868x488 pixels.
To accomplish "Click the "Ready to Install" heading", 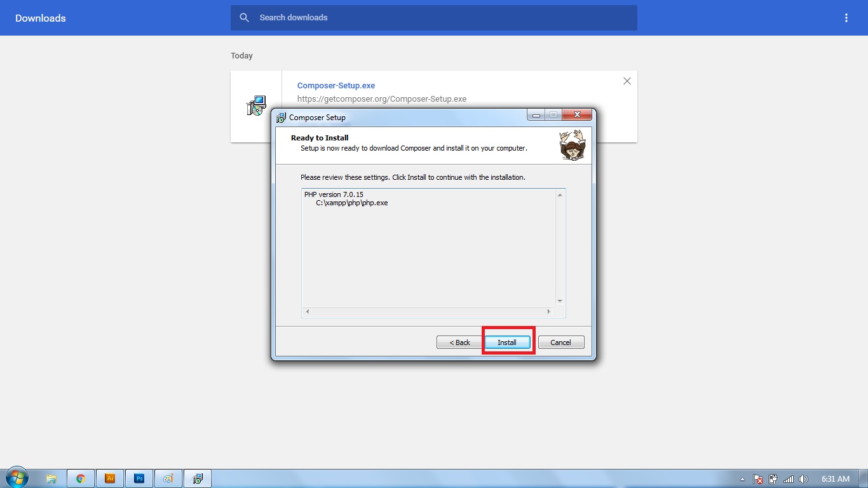I will pos(320,138).
